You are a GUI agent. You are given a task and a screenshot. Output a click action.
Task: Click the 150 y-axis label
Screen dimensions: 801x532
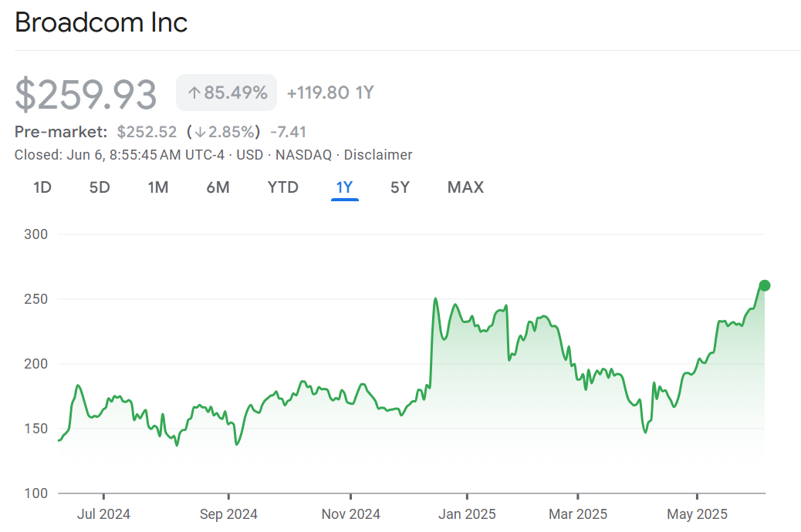coord(35,429)
